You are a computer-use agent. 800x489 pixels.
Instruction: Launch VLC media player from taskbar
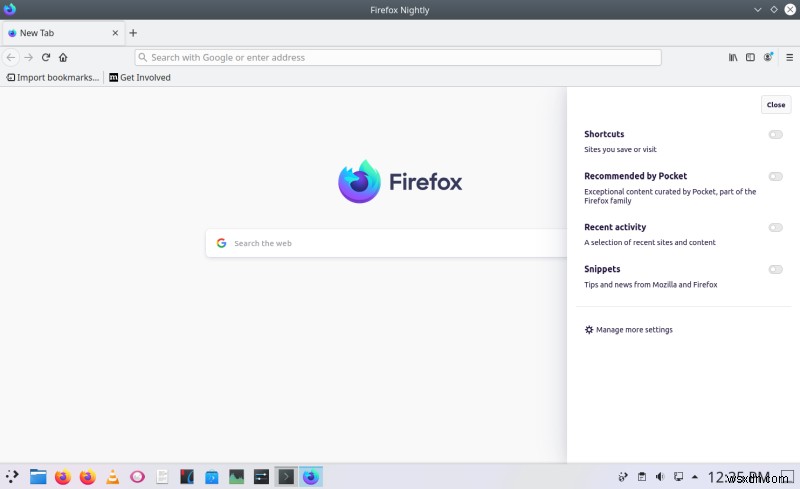[112, 477]
